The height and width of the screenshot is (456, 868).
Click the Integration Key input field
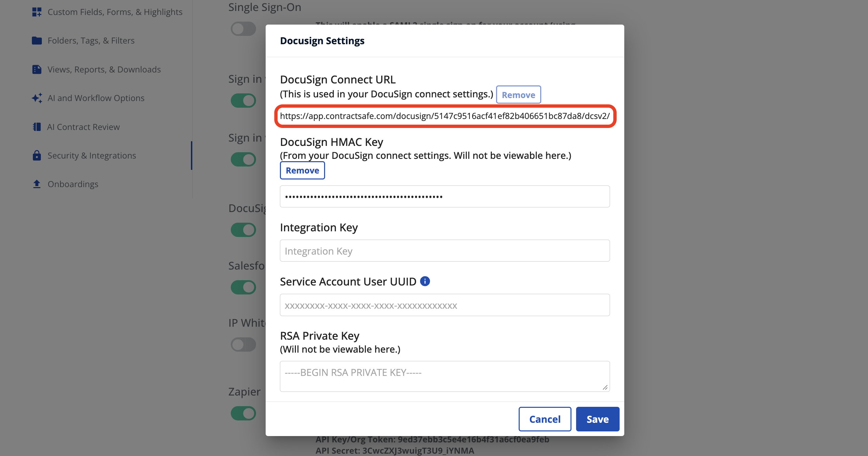[x=444, y=251]
